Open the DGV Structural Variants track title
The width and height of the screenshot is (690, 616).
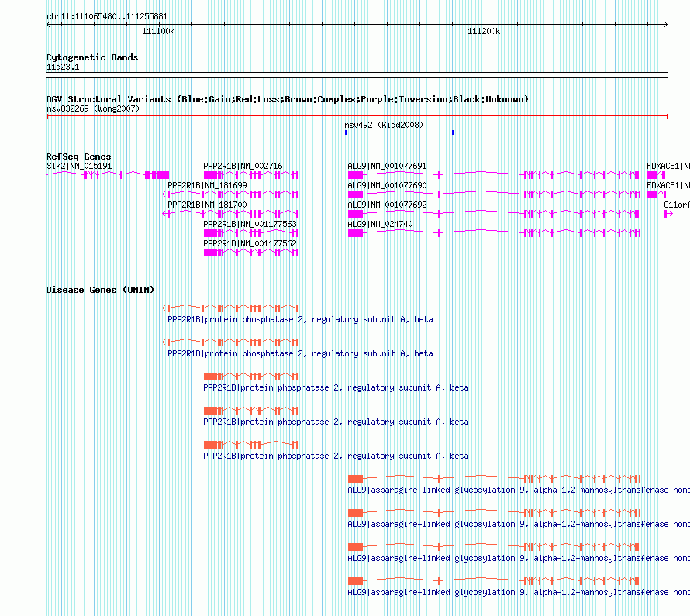287,99
